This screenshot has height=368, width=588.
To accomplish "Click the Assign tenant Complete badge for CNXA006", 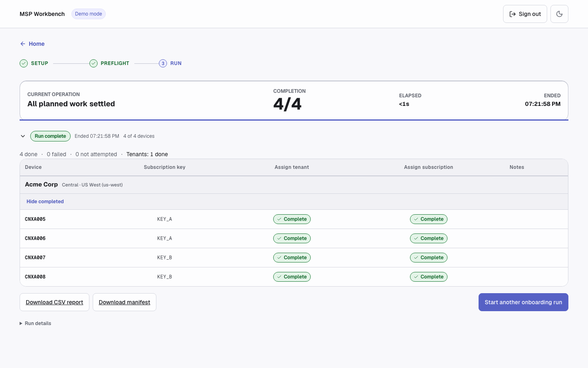I will pos(292,238).
